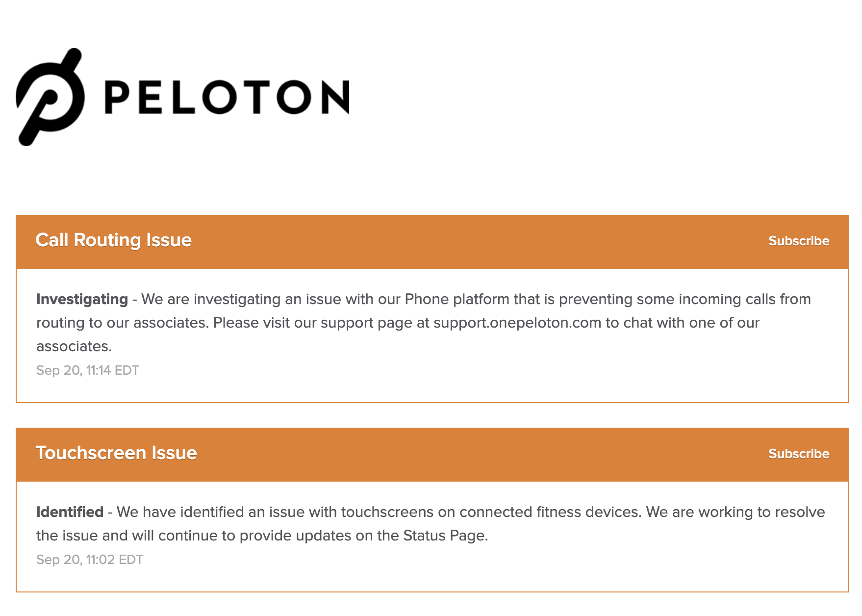
Task: Subscribe to the Touchscreen Issue updates
Action: (799, 454)
